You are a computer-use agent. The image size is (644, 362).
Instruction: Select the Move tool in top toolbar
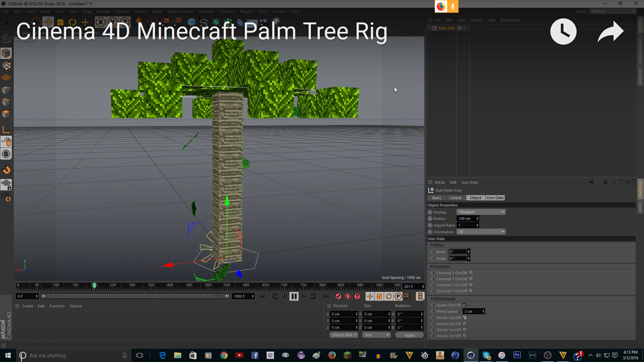coord(48,22)
